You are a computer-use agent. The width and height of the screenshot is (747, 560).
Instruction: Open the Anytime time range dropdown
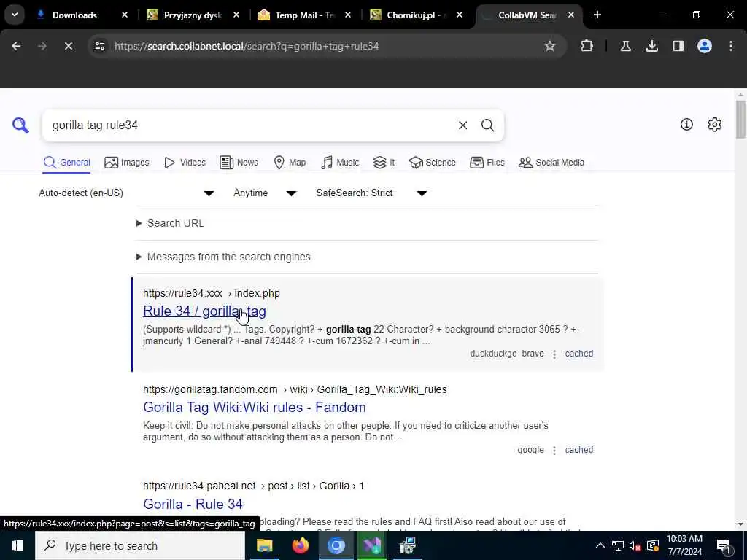coord(264,192)
